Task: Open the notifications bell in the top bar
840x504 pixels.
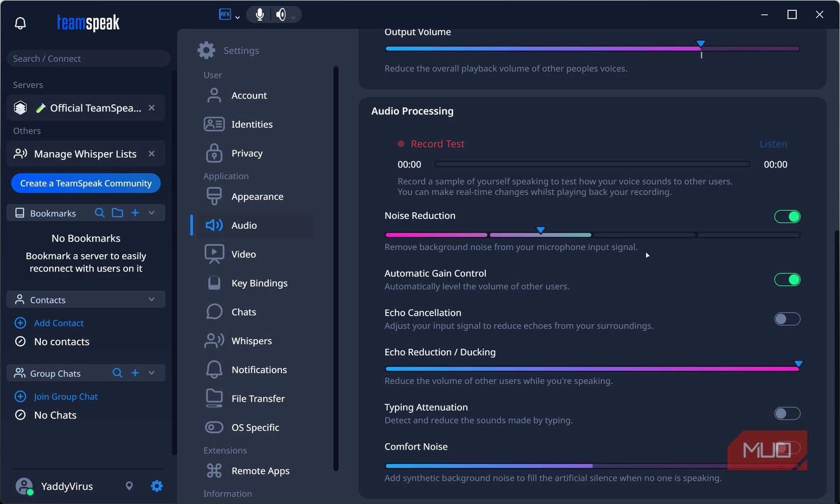Action: coord(20,23)
